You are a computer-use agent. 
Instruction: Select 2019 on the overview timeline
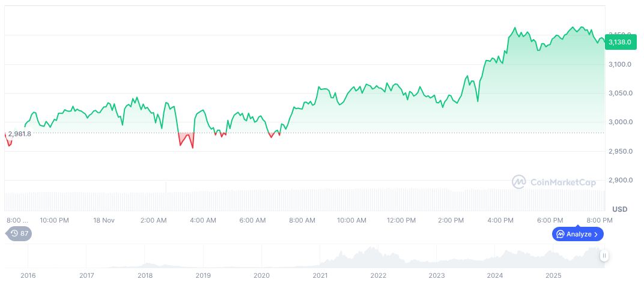pyautogui.click(x=203, y=275)
